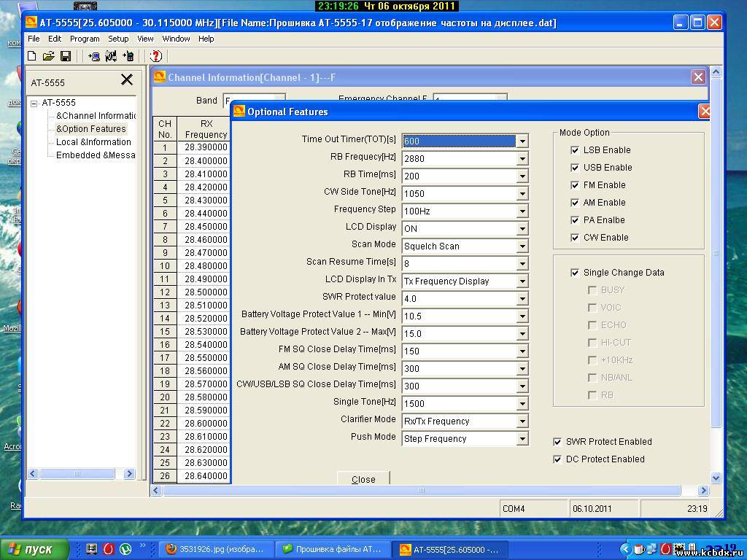The width and height of the screenshot is (747, 560).
Task: Launch uTorrent from quick launch
Action: [125, 549]
